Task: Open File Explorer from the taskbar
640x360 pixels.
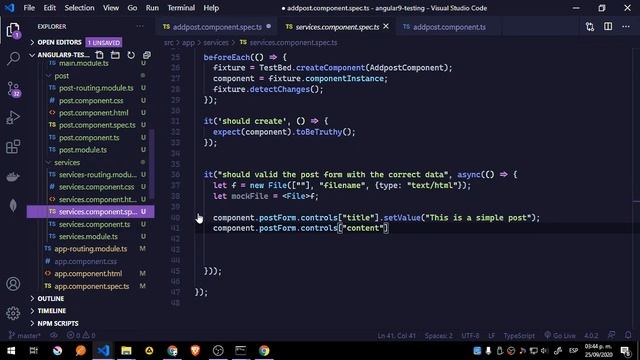Action: point(126,351)
